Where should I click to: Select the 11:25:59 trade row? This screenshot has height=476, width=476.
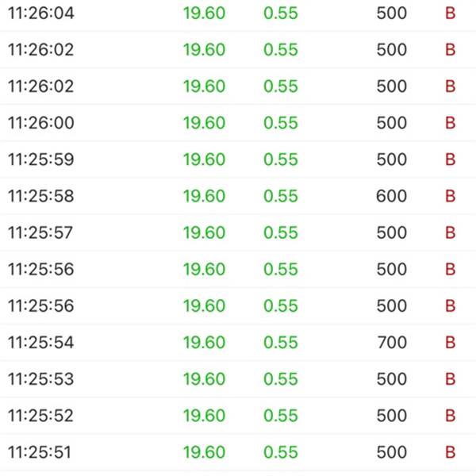238,159
